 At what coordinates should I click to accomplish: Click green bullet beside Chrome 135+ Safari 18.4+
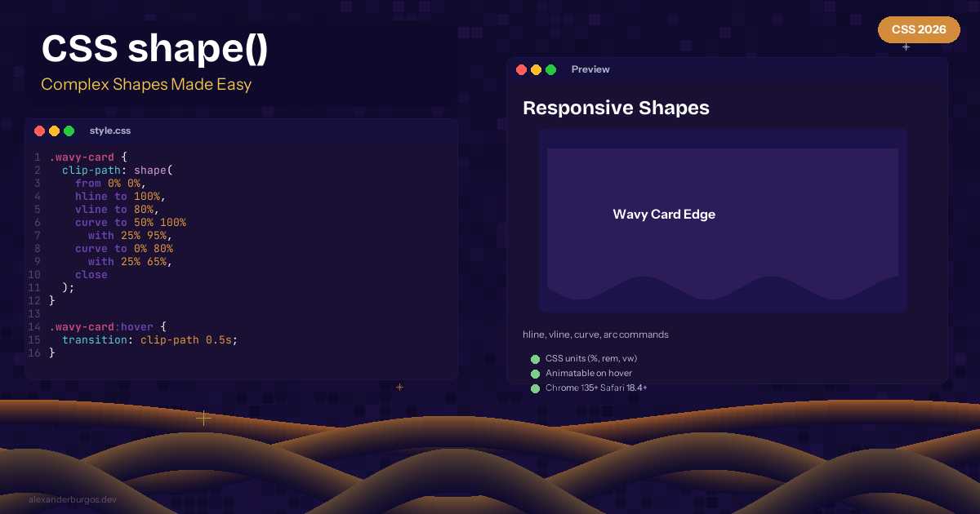(535, 388)
